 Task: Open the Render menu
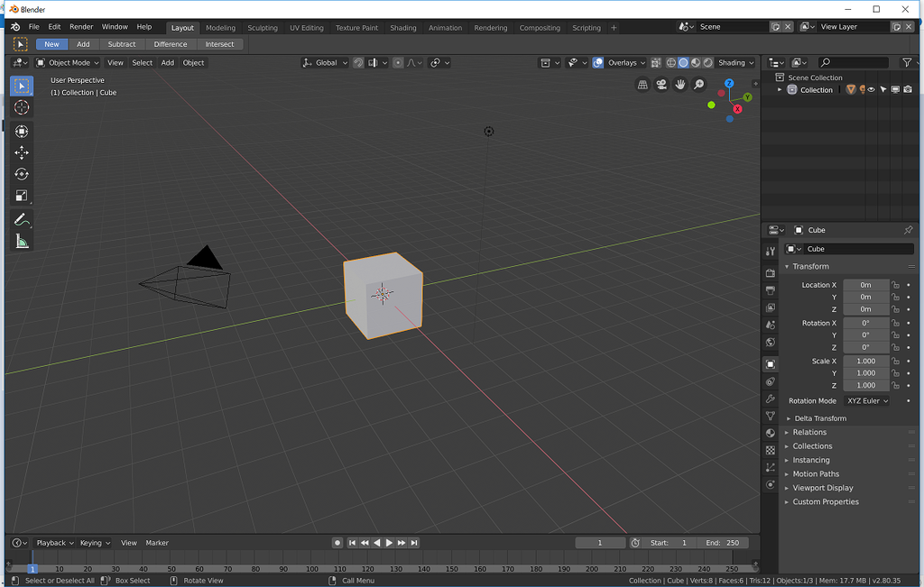pos(81,26)
